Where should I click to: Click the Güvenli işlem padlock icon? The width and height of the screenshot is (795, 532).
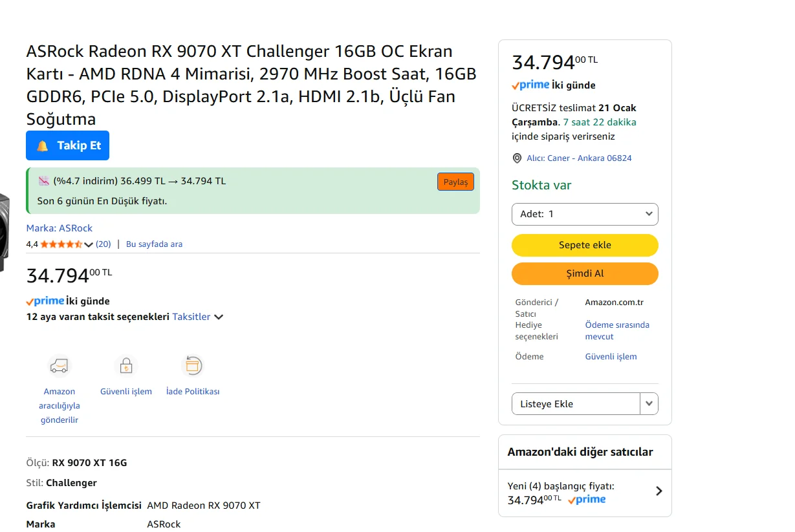click(x=126, y=366)
